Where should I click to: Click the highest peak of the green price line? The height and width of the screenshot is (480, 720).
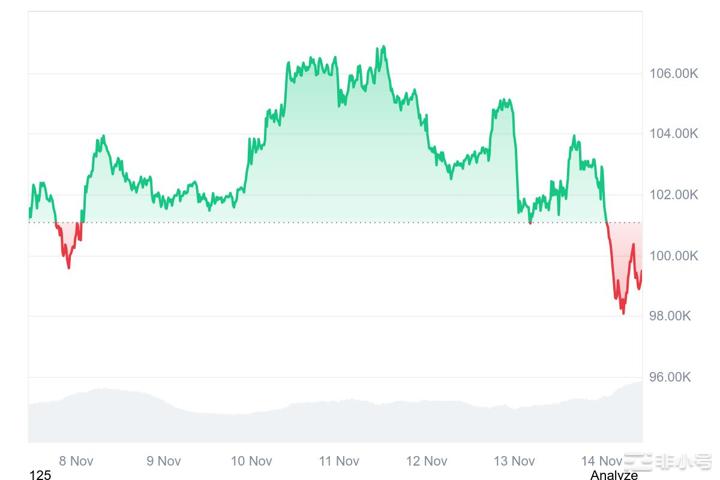coord(382,46)
